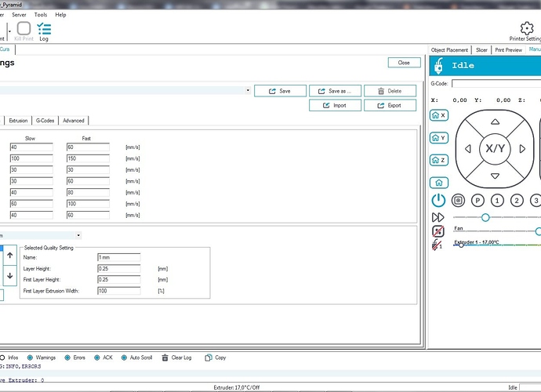Run custom script 2

[x=517, y=201]
